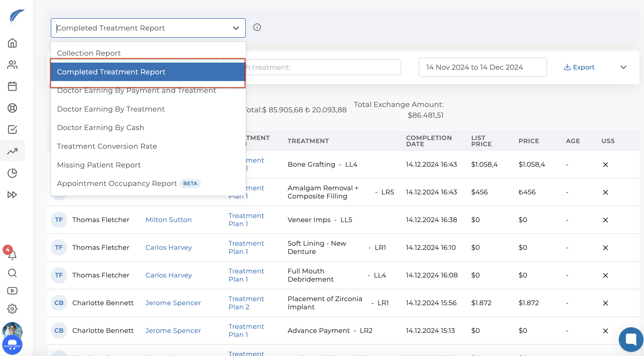Open Milton Sutton patient link
Viewport: 644px width, 356px height.
(x=169, y=220)
